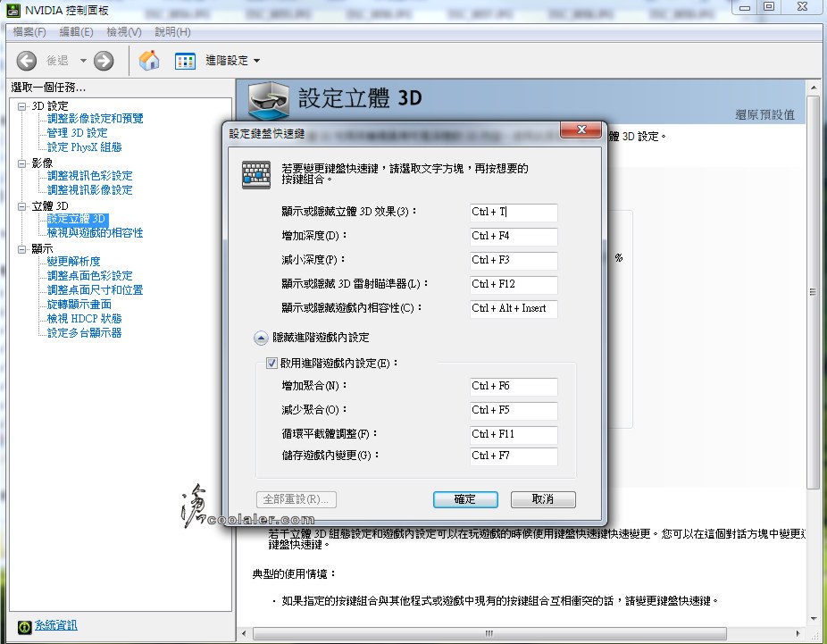
Task: Select 調整桌面尺寸和位置 in the tree
Action: click(x=95, y=290)
